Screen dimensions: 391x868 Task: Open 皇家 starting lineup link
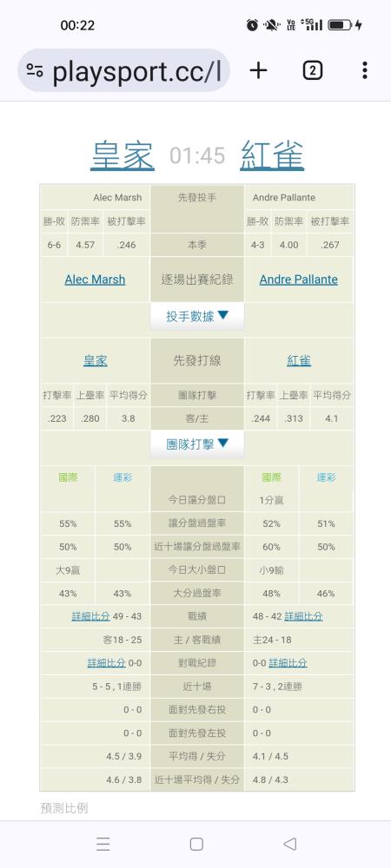(96, 361)
